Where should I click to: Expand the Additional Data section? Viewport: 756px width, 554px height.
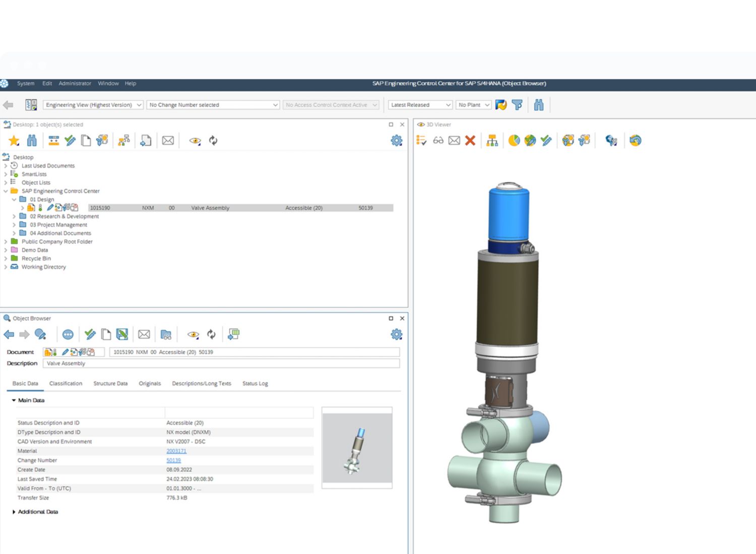[x=14, y=512]
